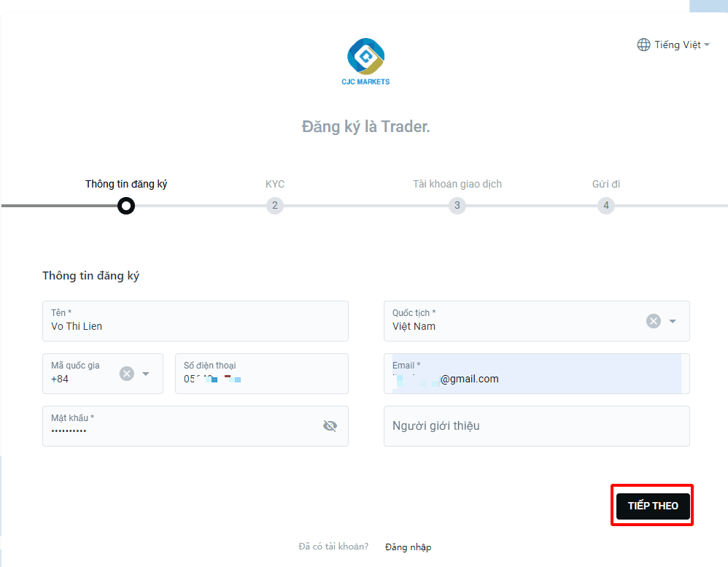Click the Gửi đi step label
Viewport: 728px width, 567px height.
click(x=606, y=184)
